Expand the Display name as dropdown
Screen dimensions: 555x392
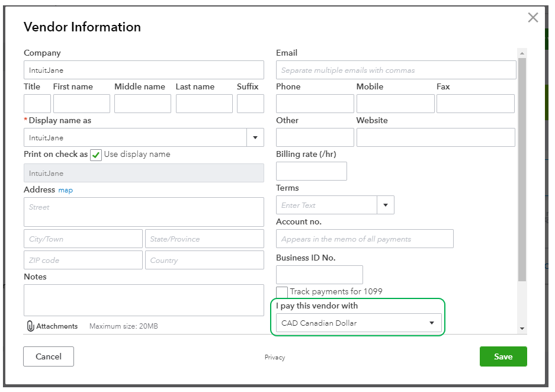(x=255, y=137)
